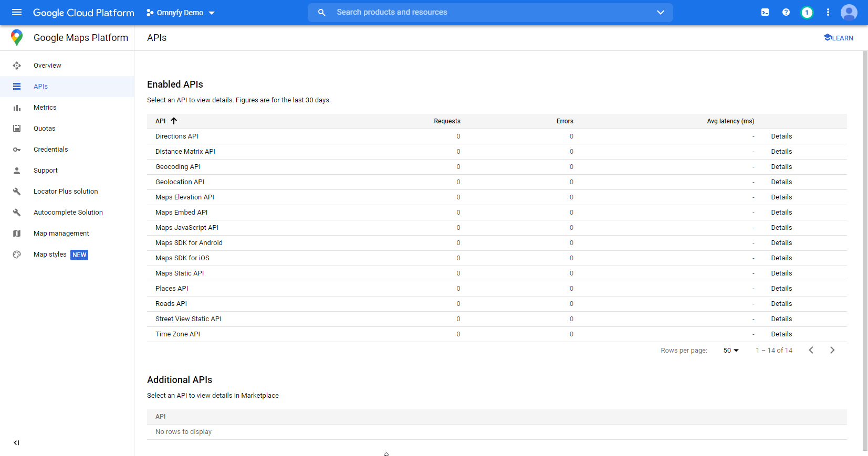Click the Support person icon
Image resolution: width=868 pixels, height=456 pixels.
pos(17,171)
